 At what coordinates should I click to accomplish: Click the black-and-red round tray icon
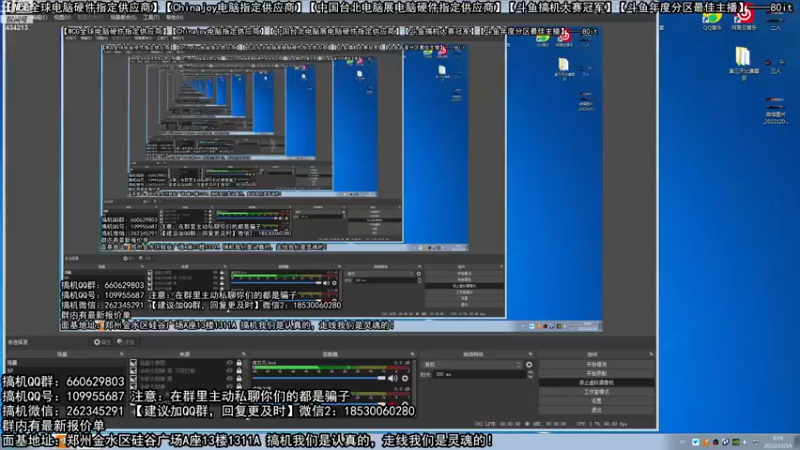pos(715,442)
